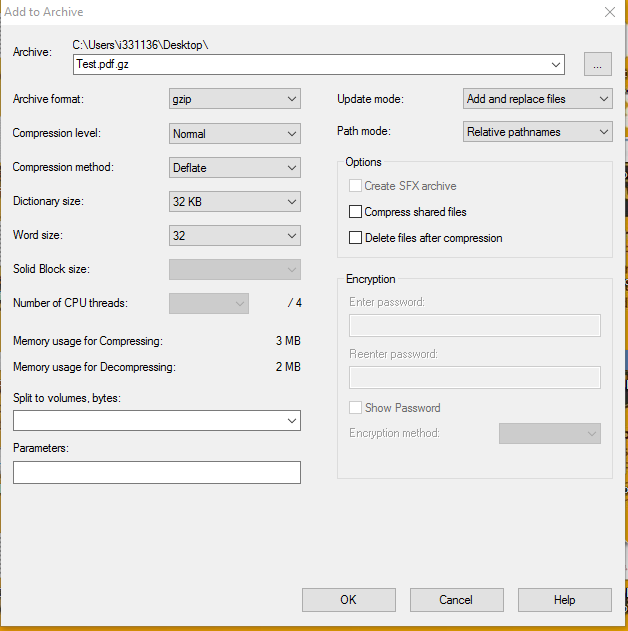Expand the Dictionary size 32 KB dropdown
Screen dimensions: 628x631
tap(235, 202)
